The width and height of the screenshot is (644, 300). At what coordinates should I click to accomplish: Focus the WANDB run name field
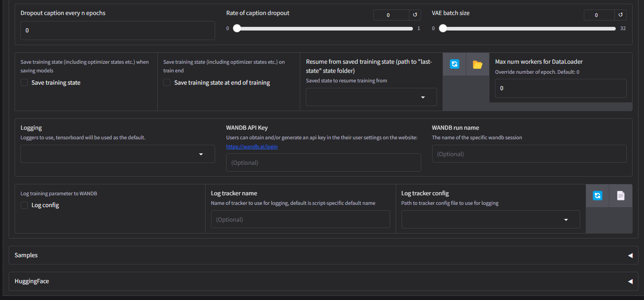[x=529, y=154]
